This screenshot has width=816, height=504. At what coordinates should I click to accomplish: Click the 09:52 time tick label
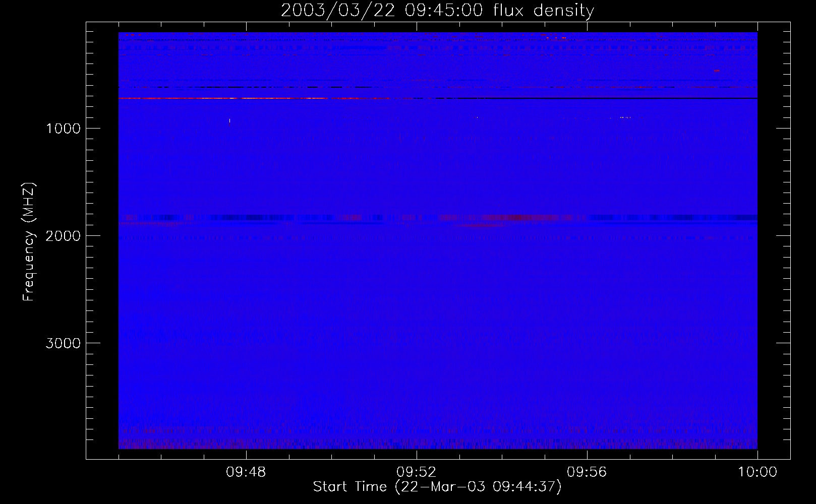tap(417, 472)
